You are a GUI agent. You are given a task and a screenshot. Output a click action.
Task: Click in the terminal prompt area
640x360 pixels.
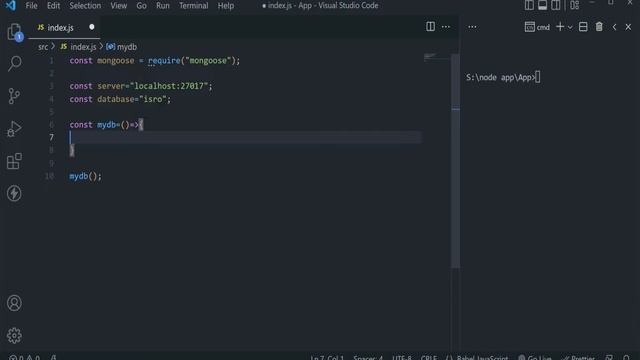503,78
